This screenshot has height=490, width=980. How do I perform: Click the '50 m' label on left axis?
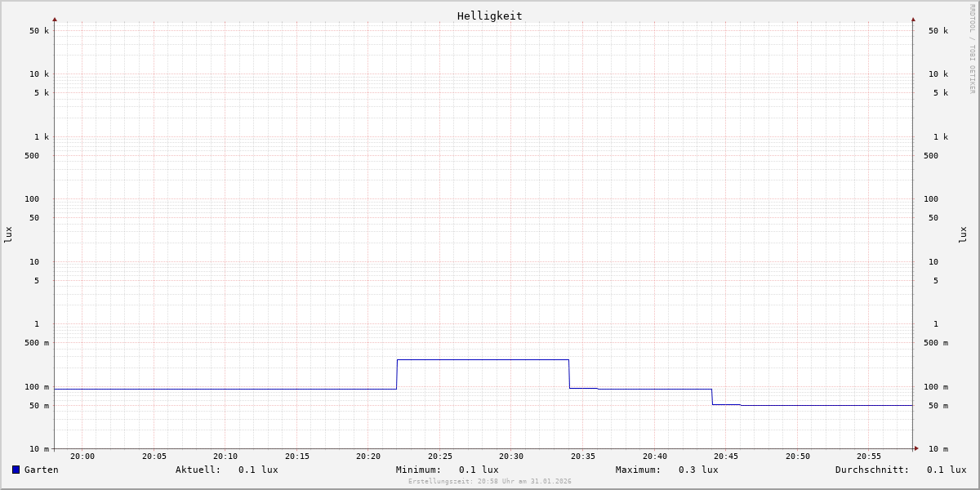pos(39,406)
